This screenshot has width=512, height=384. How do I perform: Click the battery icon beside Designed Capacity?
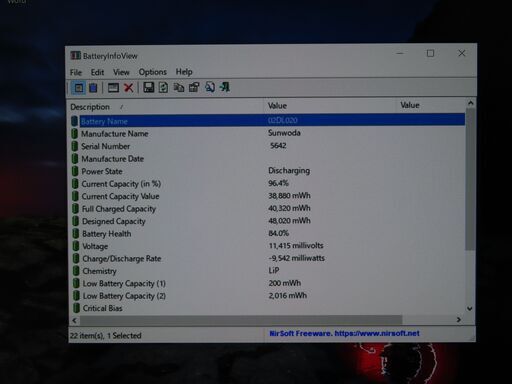coord(76,221)
